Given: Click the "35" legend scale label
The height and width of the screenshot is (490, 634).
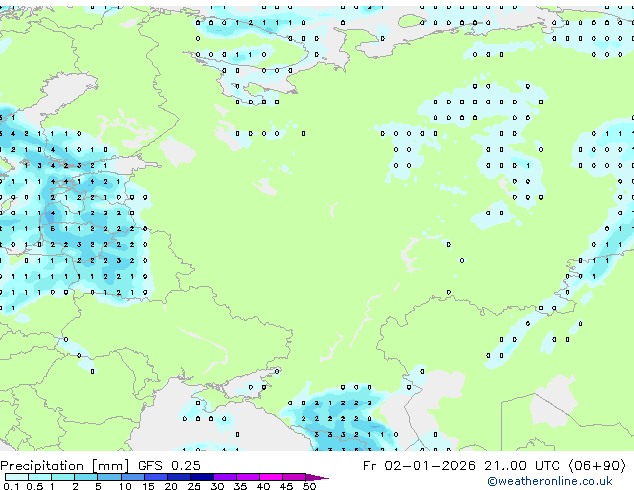Looking at the screenshot, I should coord(240,486).
